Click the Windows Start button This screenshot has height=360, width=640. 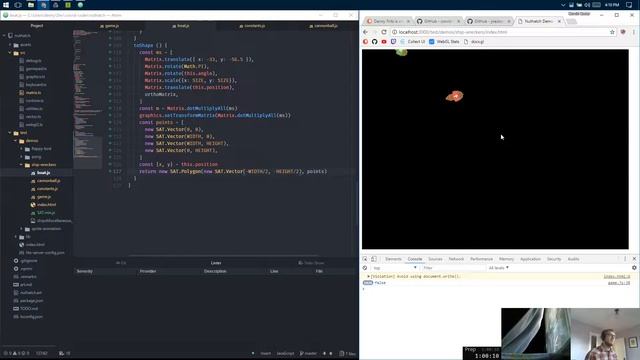point(6,5)
